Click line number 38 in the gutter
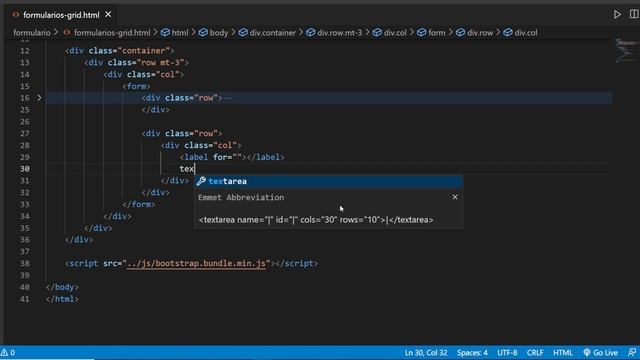This screenshot has height=360, width=640. point(24,264)
